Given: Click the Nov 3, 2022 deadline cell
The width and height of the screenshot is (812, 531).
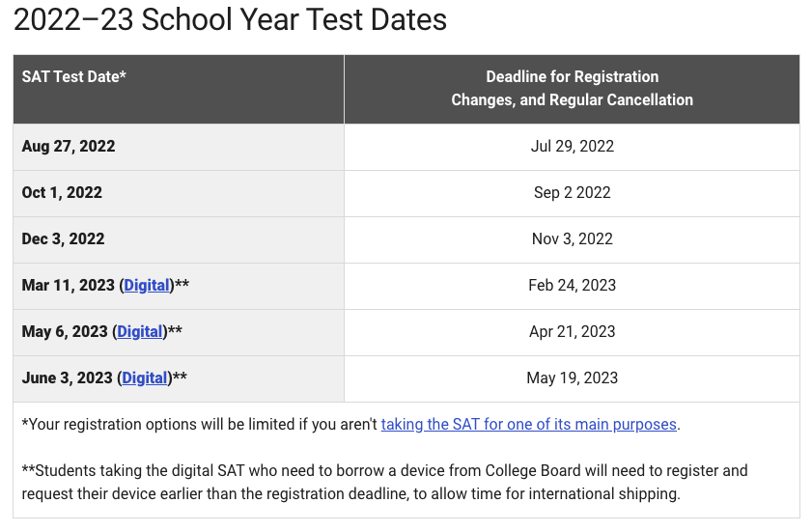Looking at the screenshot, I should coord(572,239).
